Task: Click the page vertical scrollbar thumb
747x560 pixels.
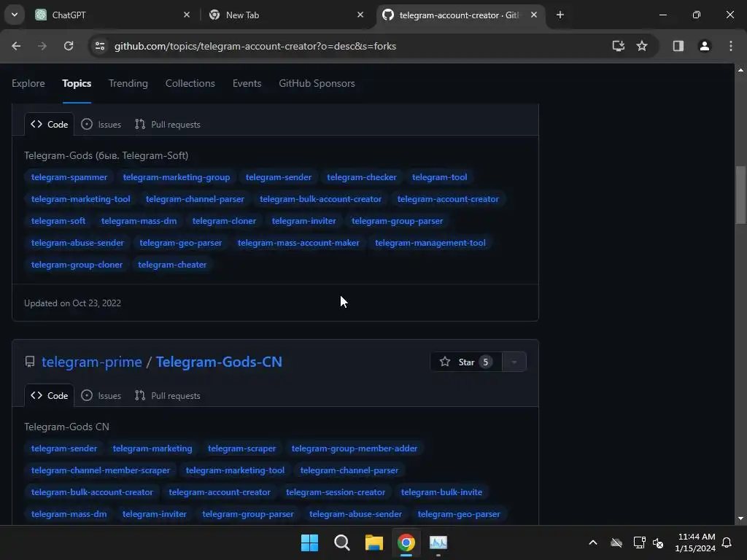Action: (740, 194)
